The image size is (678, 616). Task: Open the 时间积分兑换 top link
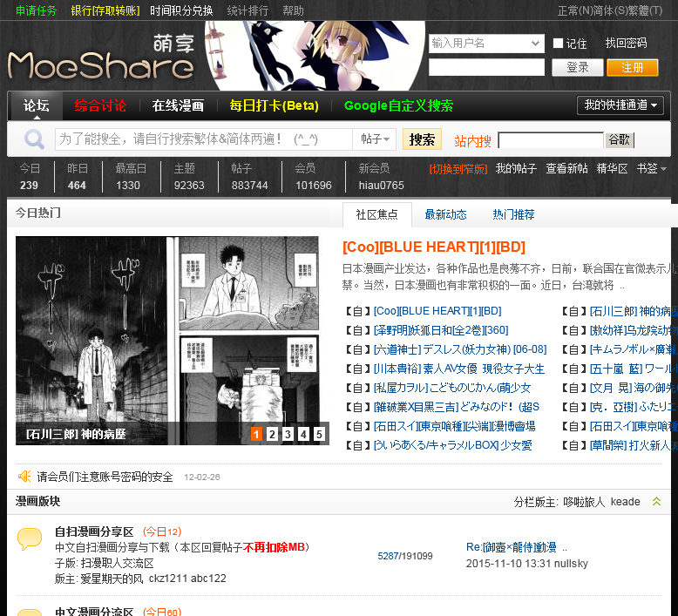181,10
